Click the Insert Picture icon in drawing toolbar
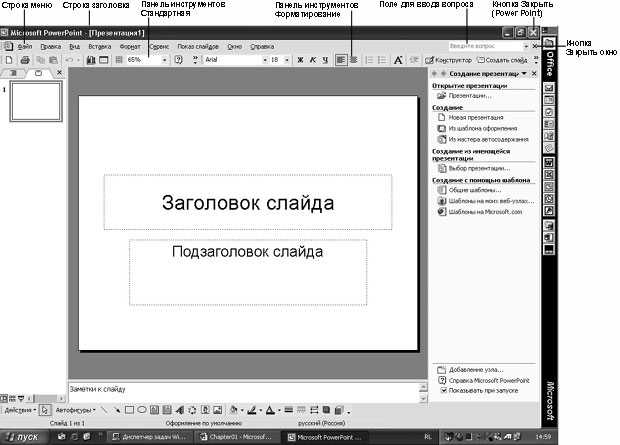The height and width of the screenshot is (445, 620). [x=217, y=410]
